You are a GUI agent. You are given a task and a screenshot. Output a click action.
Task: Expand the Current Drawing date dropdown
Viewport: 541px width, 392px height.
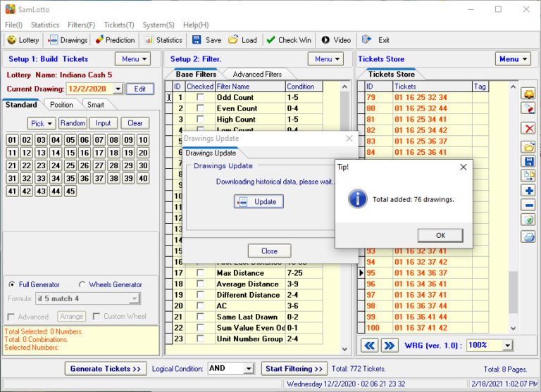(x=118, y=89)
